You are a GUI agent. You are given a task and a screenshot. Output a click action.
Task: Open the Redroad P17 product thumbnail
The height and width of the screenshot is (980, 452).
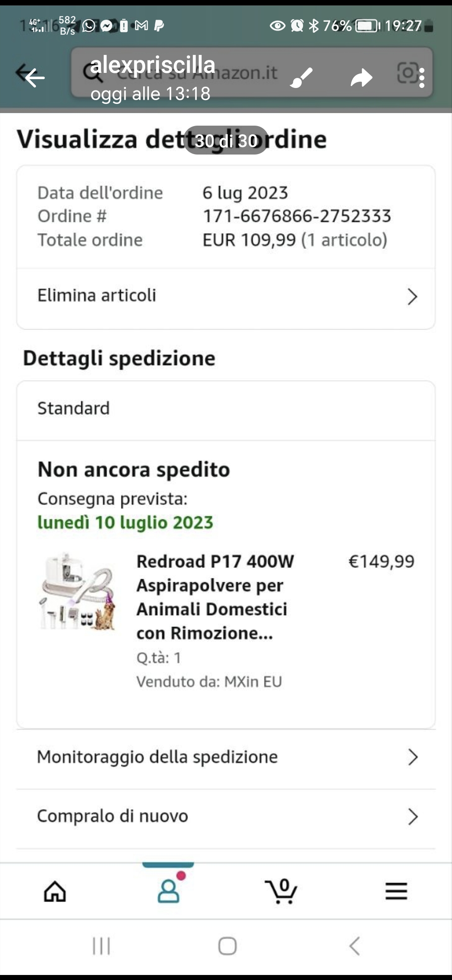coord(78,591)
